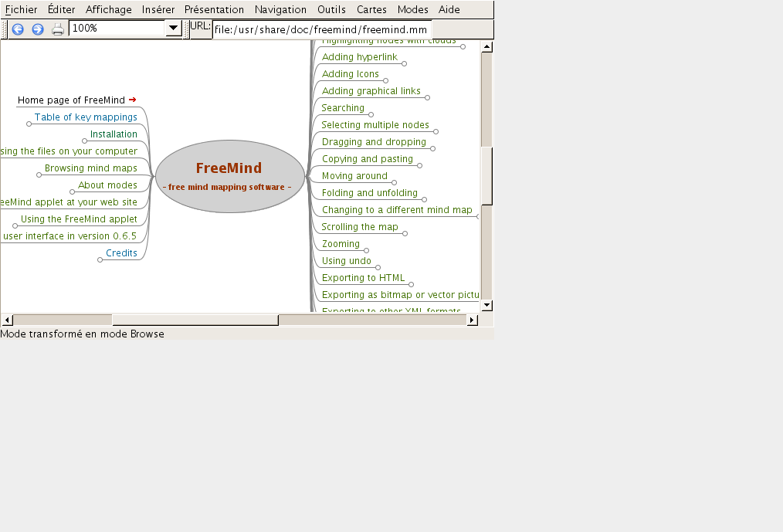783x532 pixels.
Task: Open the Affichage menu
Action: (109, 9)
